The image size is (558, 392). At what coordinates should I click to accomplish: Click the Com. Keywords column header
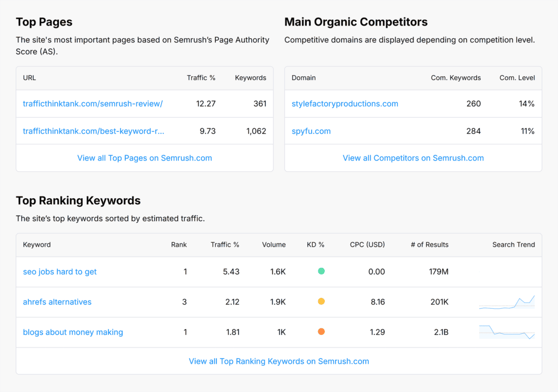[x=456, y=78]
